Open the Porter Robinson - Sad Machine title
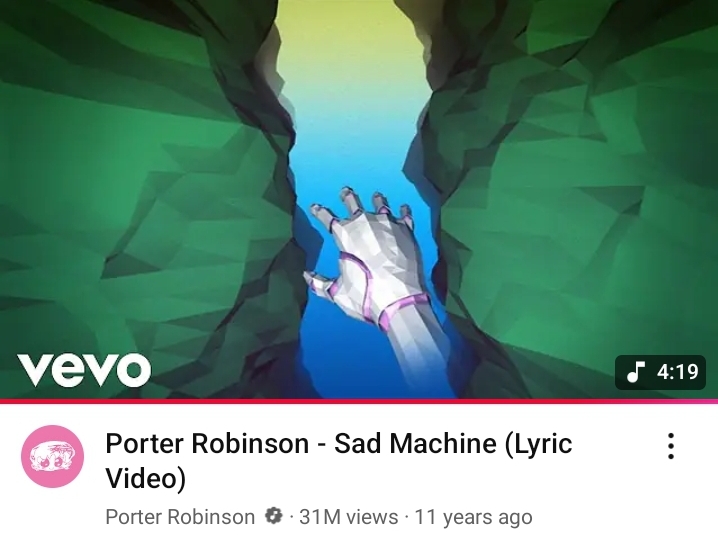 [339, 461]
